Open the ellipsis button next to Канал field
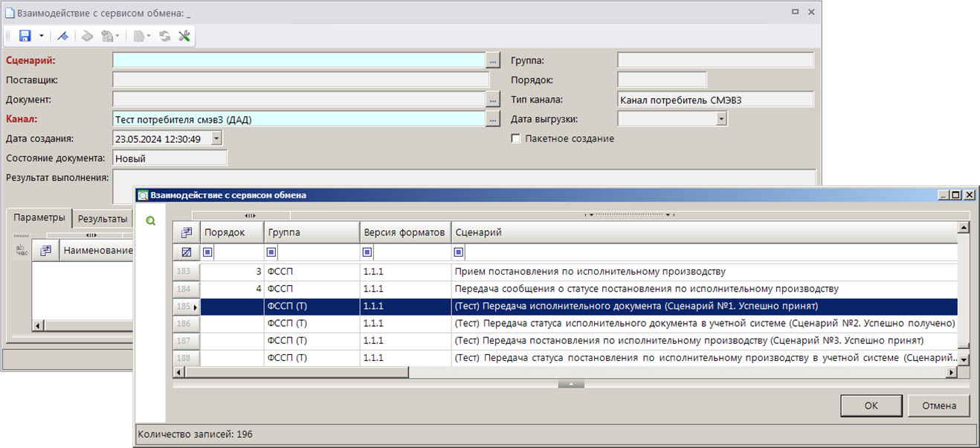980x448 pixels. click(x=492, y=118)
